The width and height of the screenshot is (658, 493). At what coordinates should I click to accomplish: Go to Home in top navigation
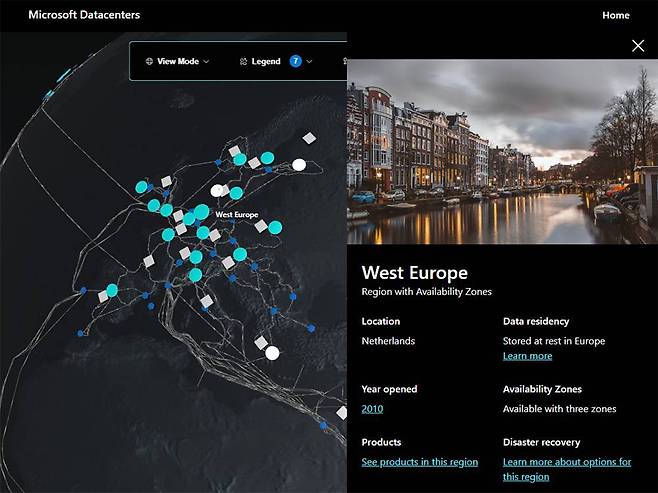[x=616, y=15]
